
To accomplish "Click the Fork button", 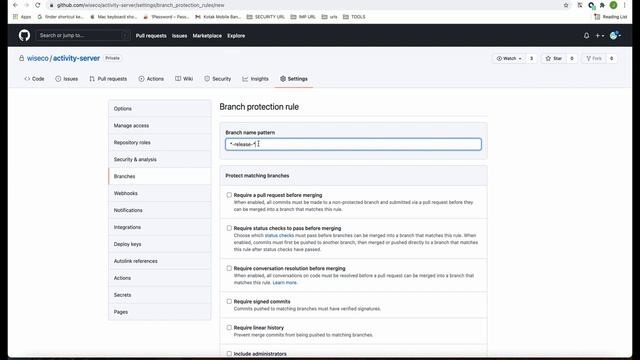I will (x=594, y=58).
